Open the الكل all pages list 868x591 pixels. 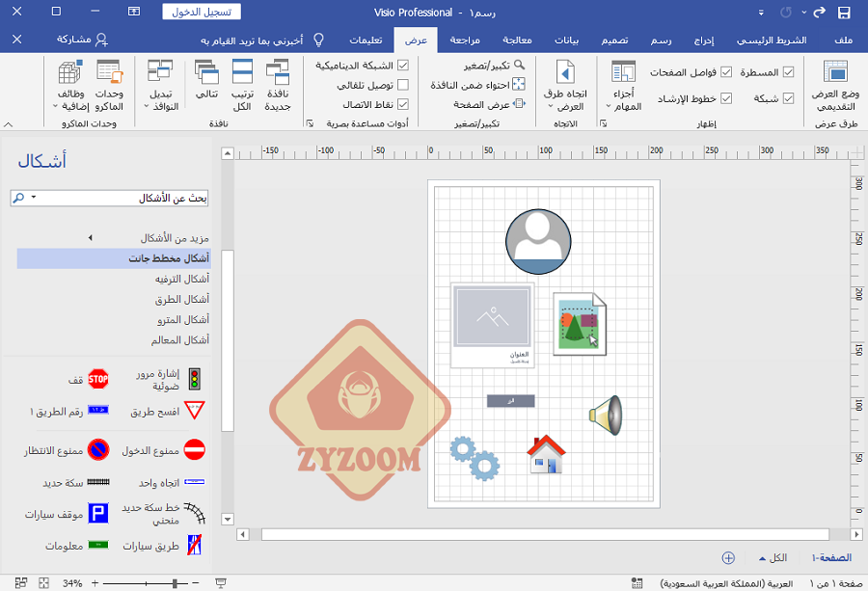click(x=773, y=558)
